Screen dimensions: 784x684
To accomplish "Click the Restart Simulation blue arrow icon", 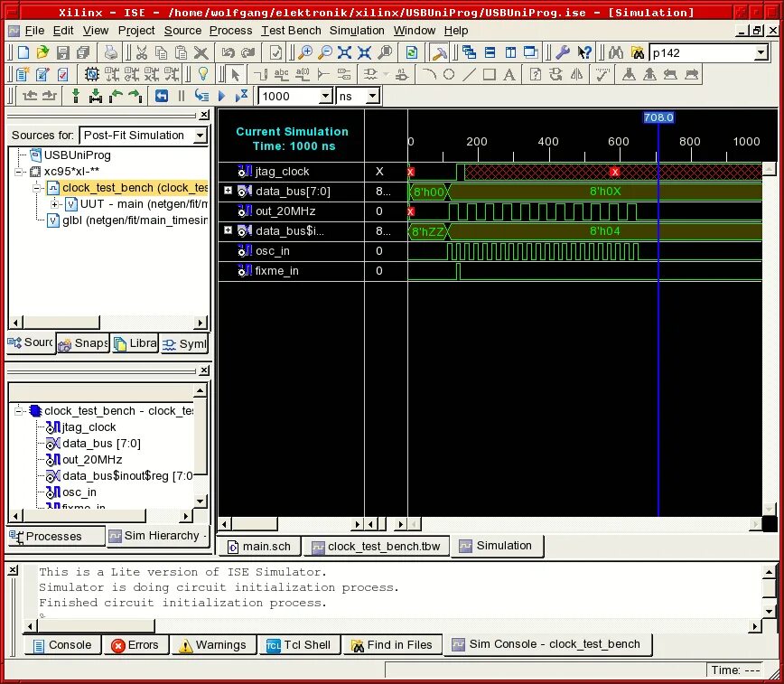I will [x=161, y=96].
